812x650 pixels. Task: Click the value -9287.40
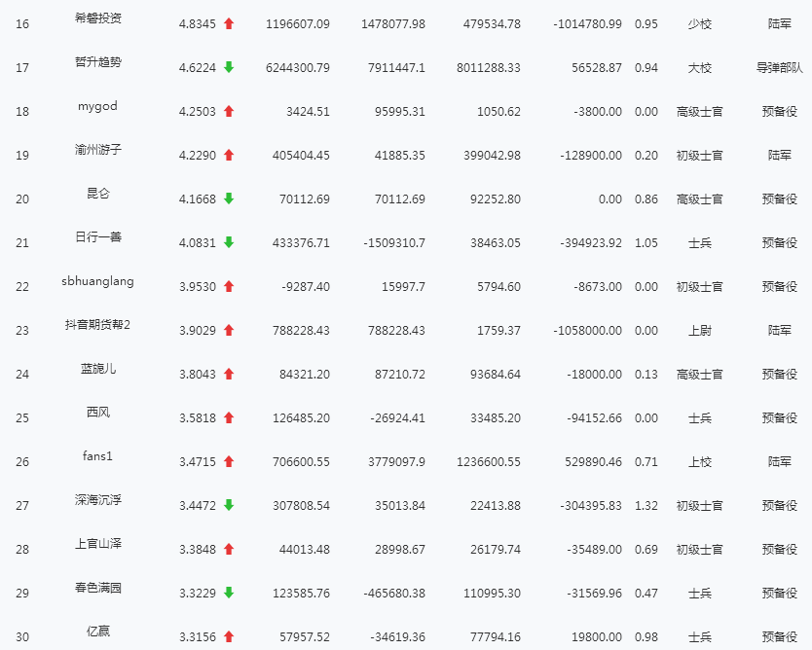[306, 287]
